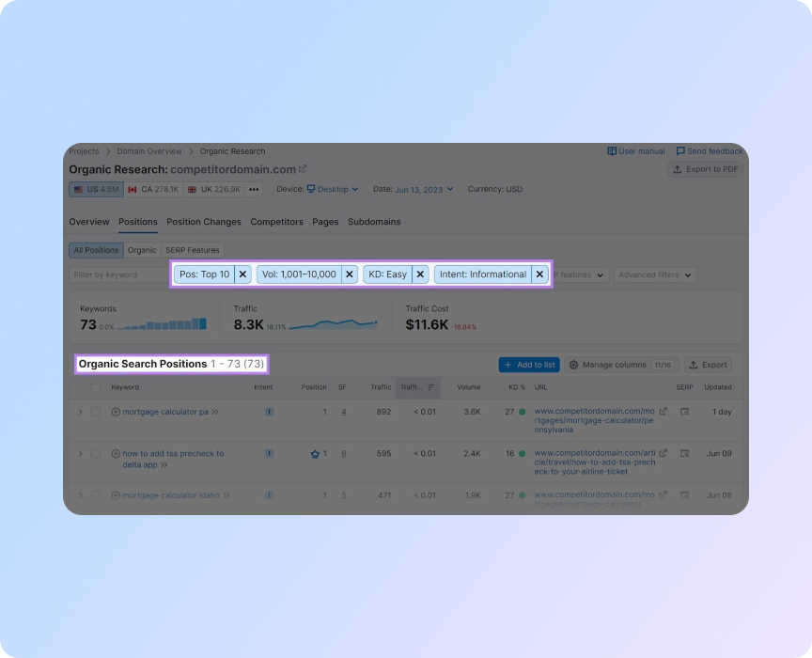Clear the Intent: Informational filter
This screenshot has height=658, width=812.
click(539, 274)
